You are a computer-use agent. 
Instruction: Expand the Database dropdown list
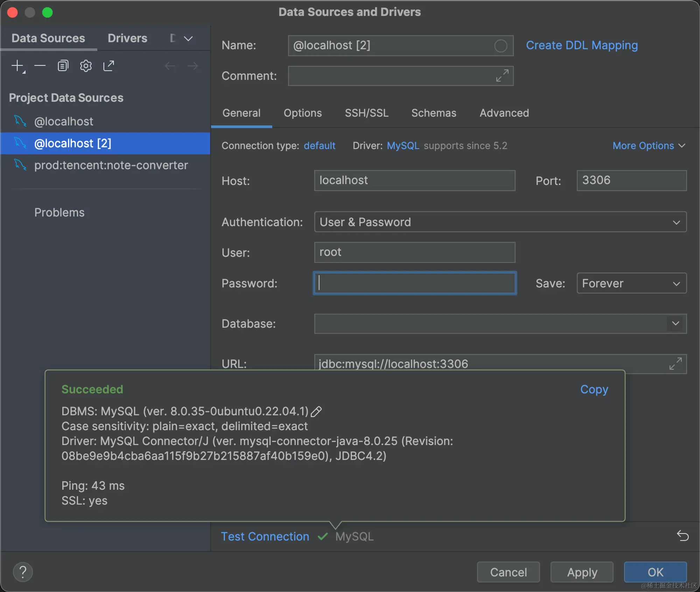pyautogui.click(x=675, y=323)
